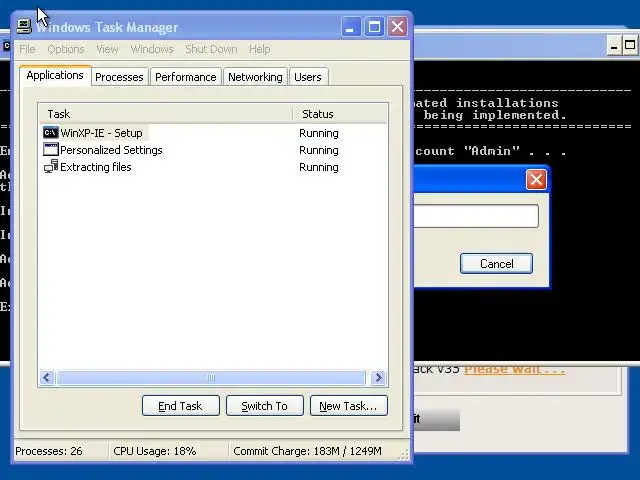
Task: Minimize the Task Manager window
Action: click(351, 27)
